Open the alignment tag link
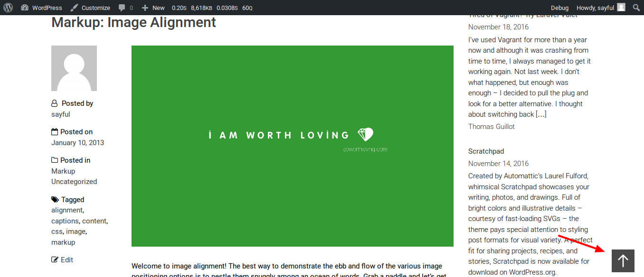 pos(66,210)
